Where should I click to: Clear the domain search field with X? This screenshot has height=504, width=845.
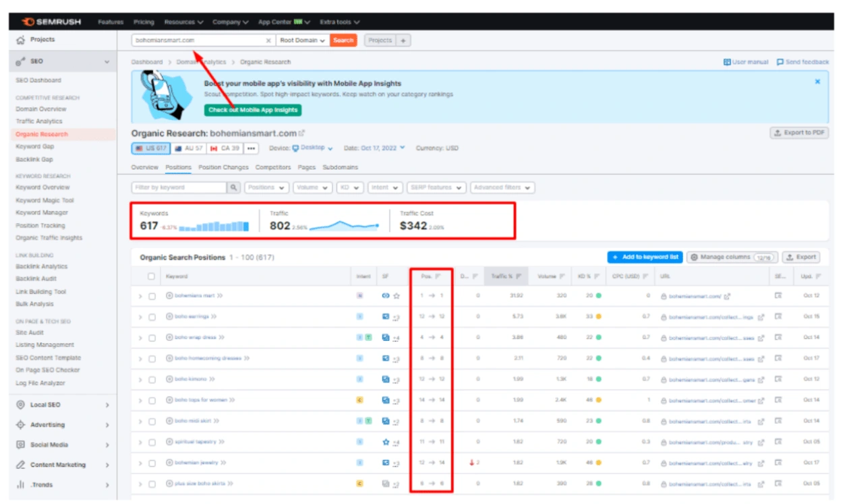268,40
